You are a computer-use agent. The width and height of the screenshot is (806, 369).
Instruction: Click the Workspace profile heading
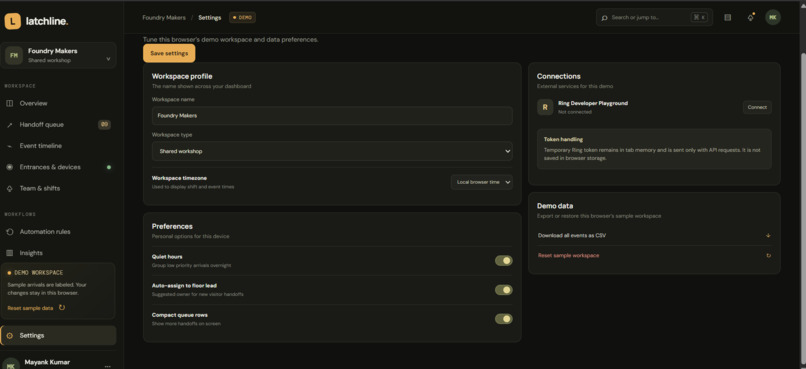point(182,76)
